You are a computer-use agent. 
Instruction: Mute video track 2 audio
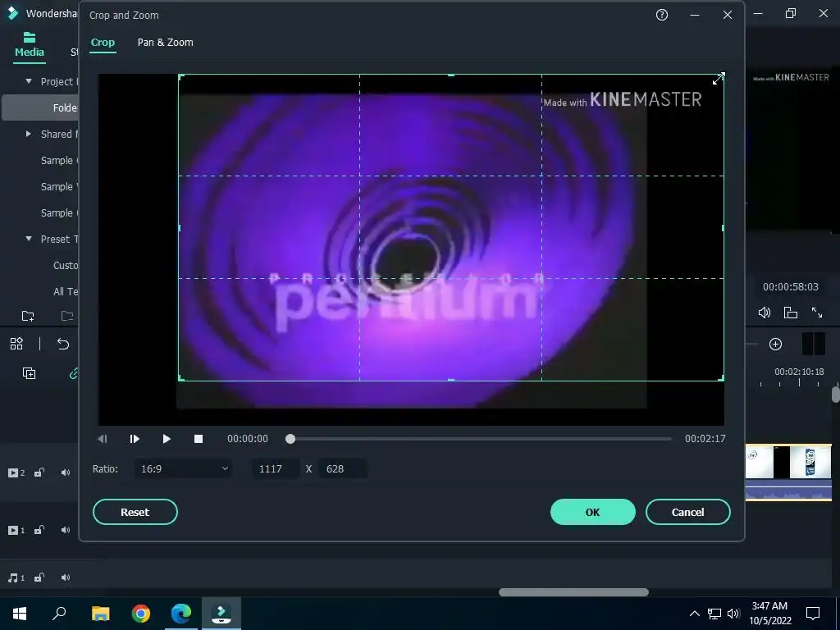(66, 472)
